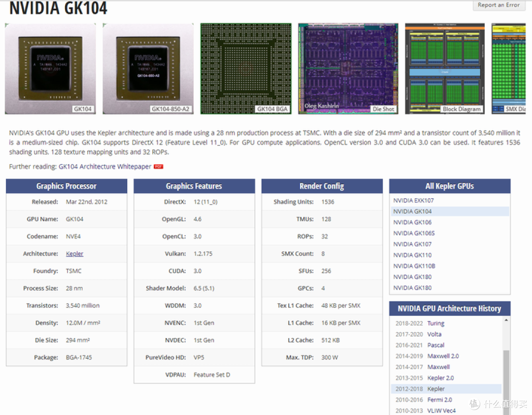The image size is (532, 415).
Task: Click the architecture history scrollbar thumb
Action: click(x=506, y=382)
